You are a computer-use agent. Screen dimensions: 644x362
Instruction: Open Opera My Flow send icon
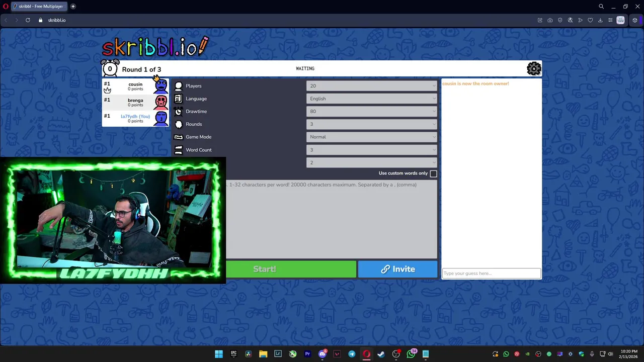[580, 20]
